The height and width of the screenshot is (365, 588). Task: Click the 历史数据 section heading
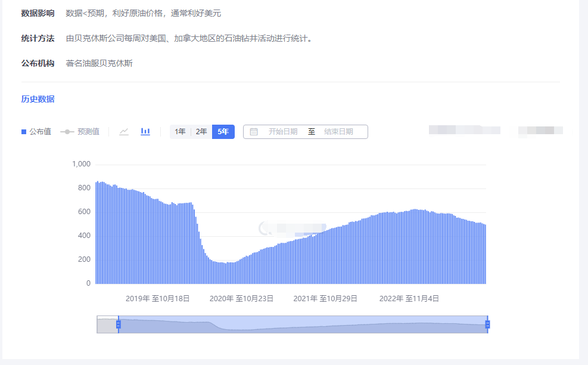[x=38, y=99]
